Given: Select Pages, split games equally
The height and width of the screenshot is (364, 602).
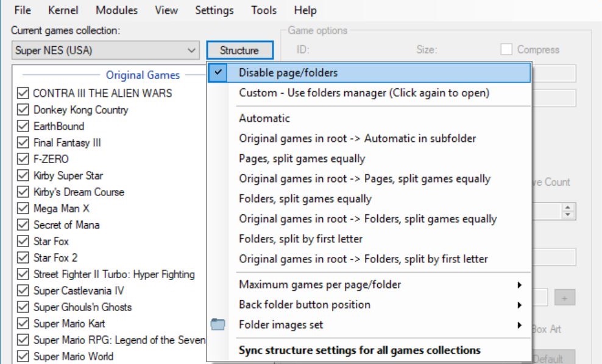Looking at the screenshot, I should tap(369, 158).
